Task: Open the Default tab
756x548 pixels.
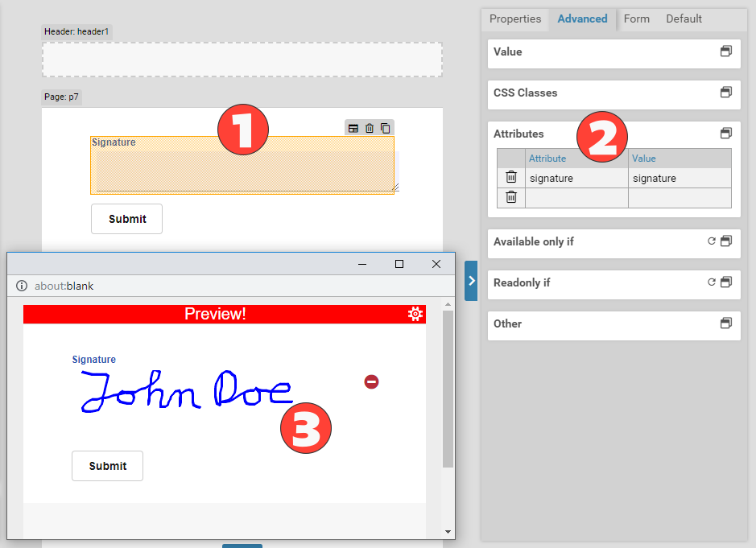Action: click(684, 19)
